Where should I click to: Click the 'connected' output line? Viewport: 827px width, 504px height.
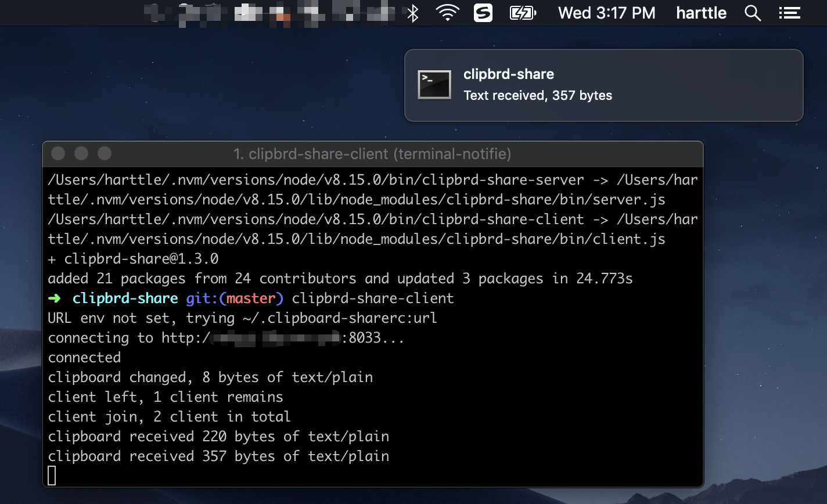click(x=84, y=358)
